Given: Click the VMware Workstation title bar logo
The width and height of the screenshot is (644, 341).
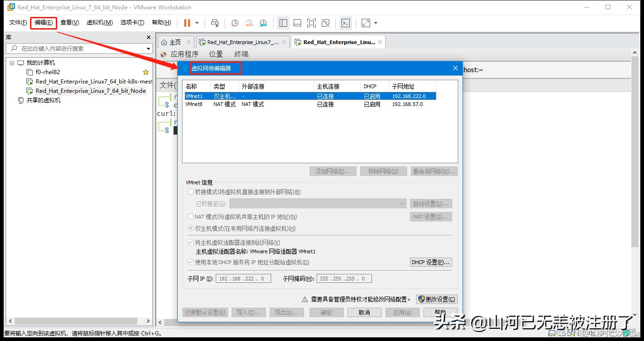Looking at the screenshot, I should pyautogui.click(x=10, y=7).
